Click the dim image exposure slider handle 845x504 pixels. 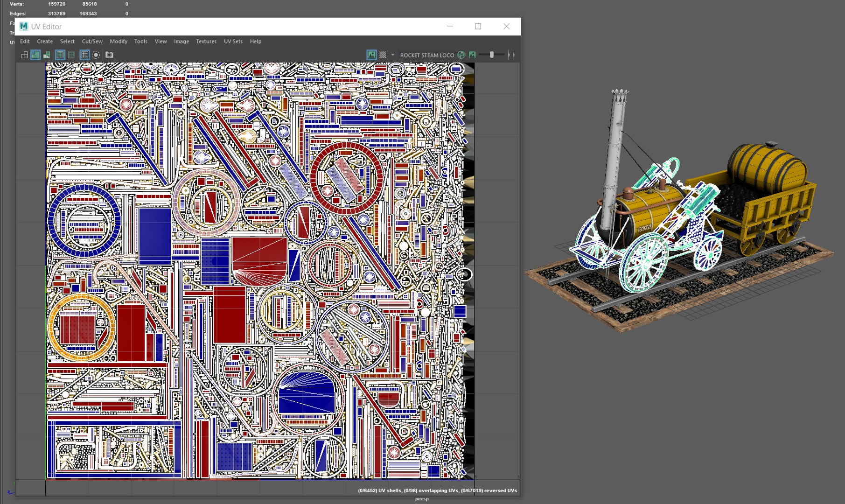pyautogui.click(x=491, y=55)
